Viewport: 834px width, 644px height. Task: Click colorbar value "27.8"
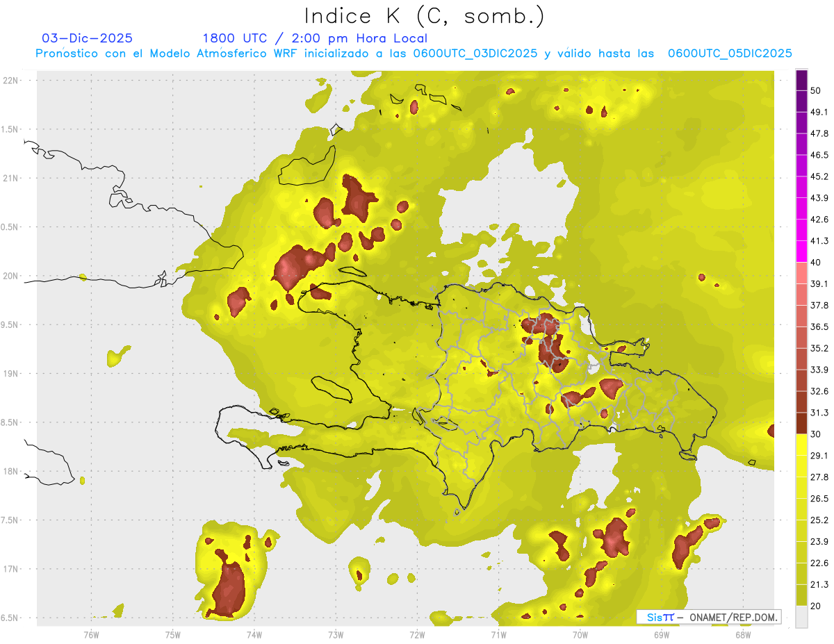tap(819, 477)
